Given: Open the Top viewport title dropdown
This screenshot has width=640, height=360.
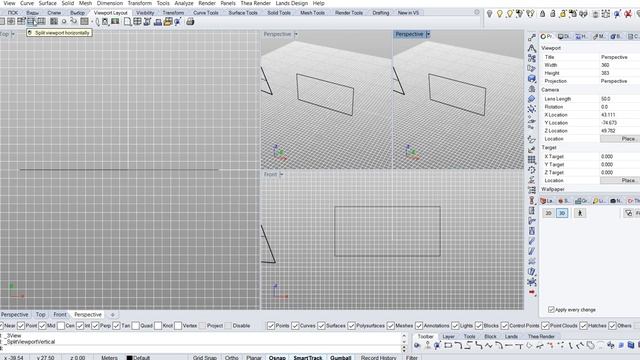Looking at the screenshot, I should click(x=13, y=34).
